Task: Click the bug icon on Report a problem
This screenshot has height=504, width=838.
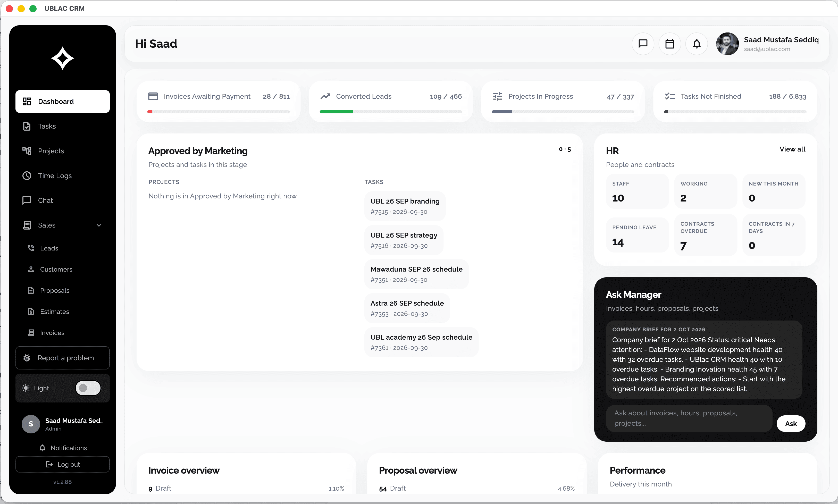Action: (27, 358)
